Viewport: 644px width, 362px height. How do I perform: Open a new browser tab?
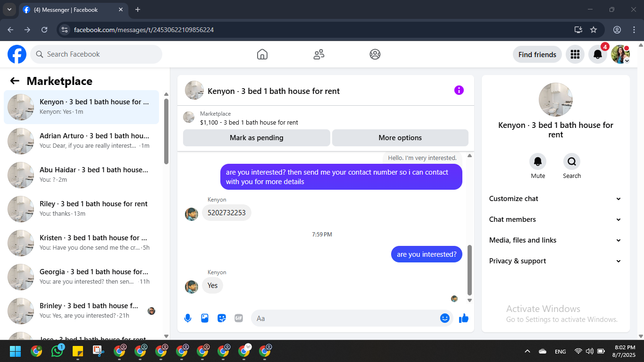138,9
